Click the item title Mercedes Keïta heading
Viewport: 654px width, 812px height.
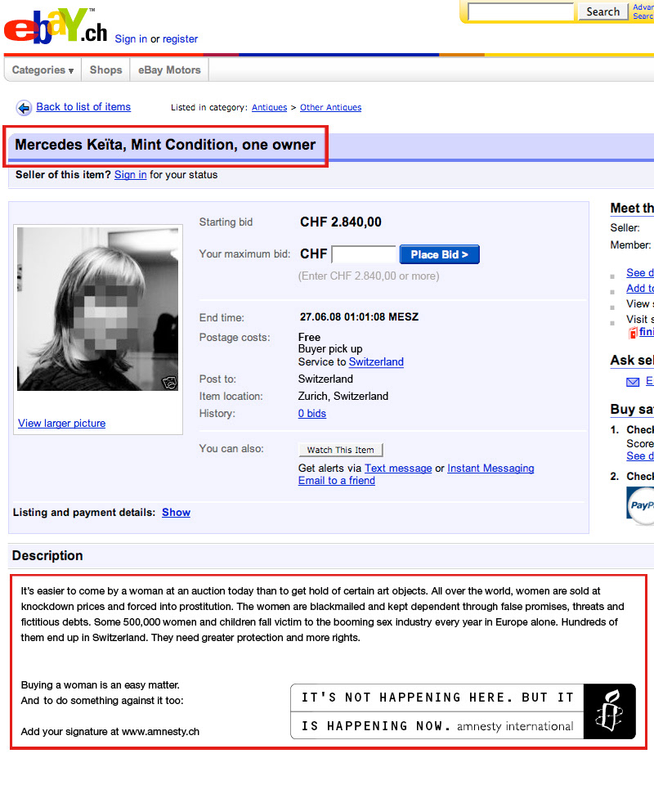pos(165,145)
